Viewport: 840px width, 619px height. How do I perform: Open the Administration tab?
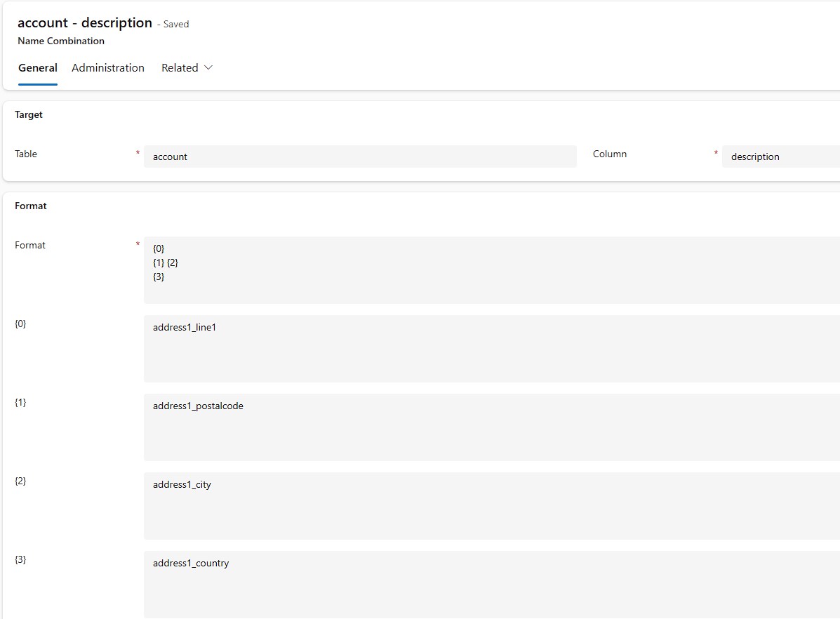click(107, 68)
